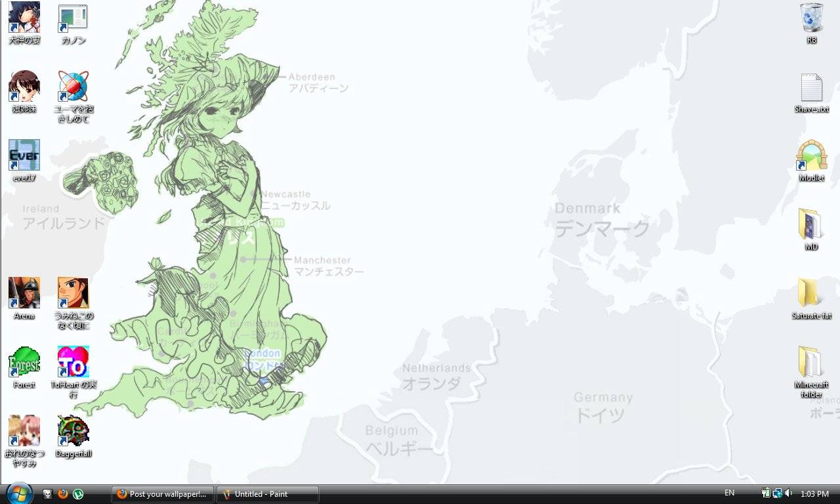
Task: Select the カノン shortcut icon
Action: (x=73, y=18)
